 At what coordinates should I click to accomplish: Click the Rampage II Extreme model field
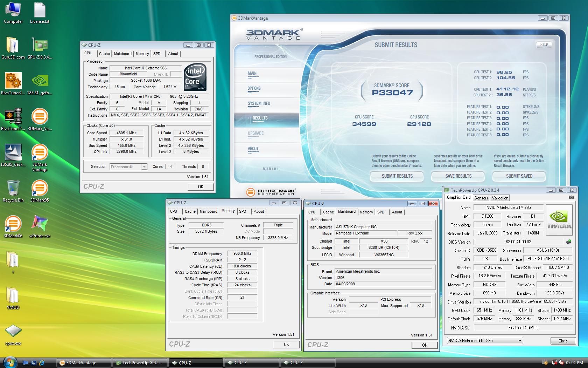click(366, 233)
